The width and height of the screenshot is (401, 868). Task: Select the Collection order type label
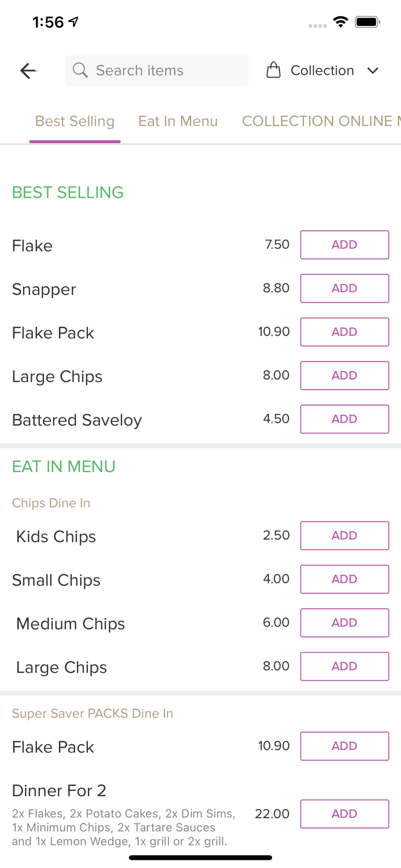[x=322, y=71]
